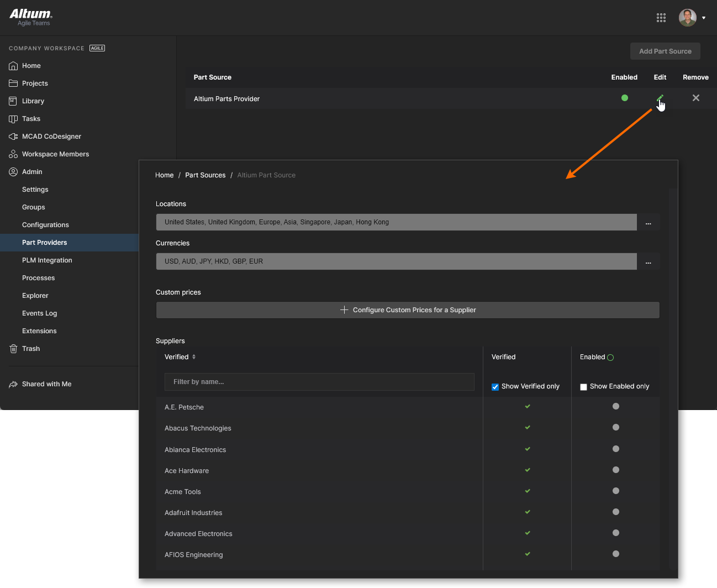The height and width of the screenshot is (588, 717).
Task: Open the user avatar dropdown arrow
Action: pyautogui.click(x=703, y=18)
